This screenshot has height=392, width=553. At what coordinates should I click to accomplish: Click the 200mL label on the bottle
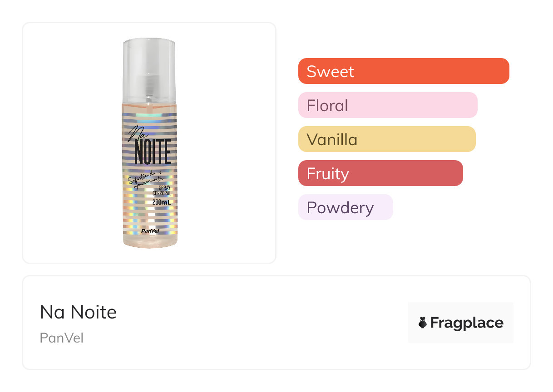click(x=162, y=202)
